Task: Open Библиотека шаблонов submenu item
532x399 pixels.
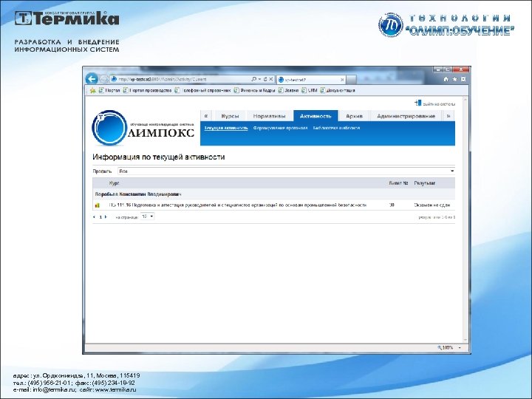Action: [337, 128]
